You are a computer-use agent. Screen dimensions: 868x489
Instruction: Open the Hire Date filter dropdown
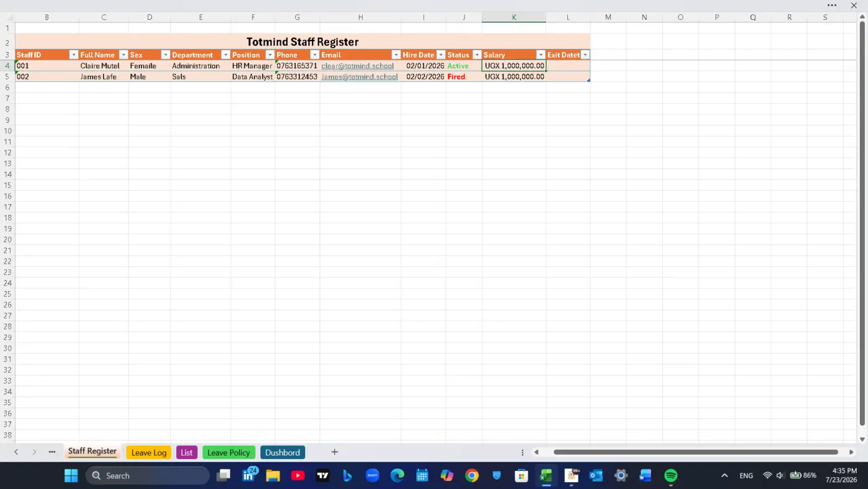click(x=441, y=55)
